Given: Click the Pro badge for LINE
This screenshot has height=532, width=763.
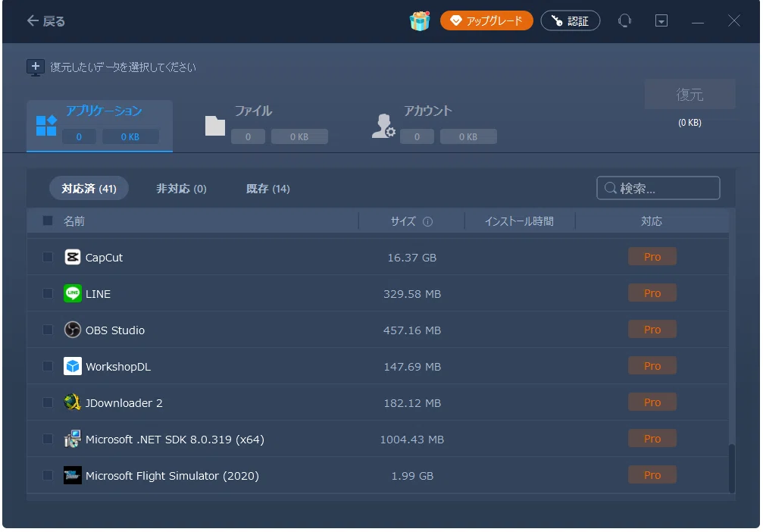Looking at the screenshot, I should pos(652,293).
